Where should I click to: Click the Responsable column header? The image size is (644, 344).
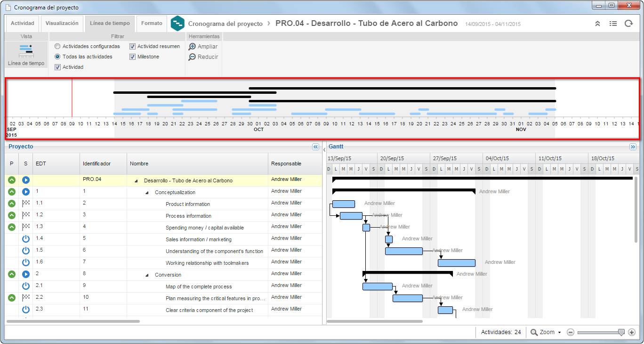tap(295, 164)
